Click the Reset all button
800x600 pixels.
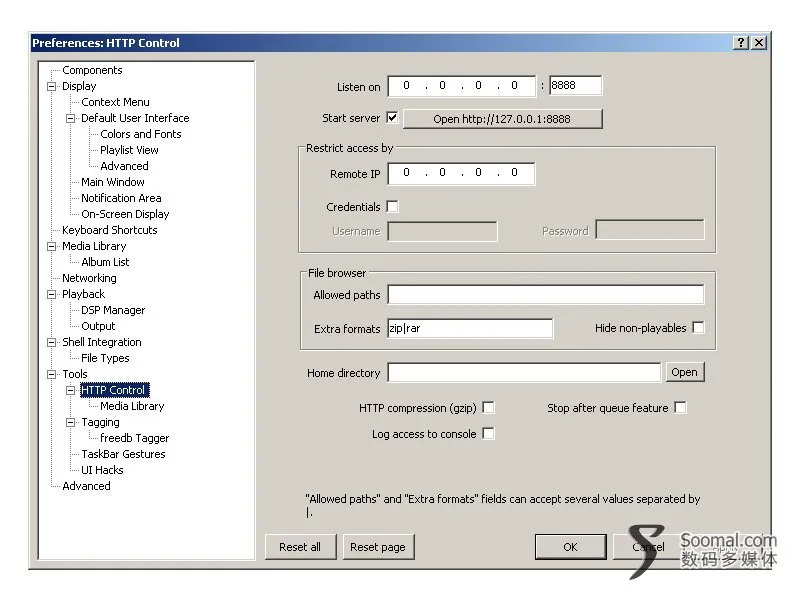pos(301,547)
